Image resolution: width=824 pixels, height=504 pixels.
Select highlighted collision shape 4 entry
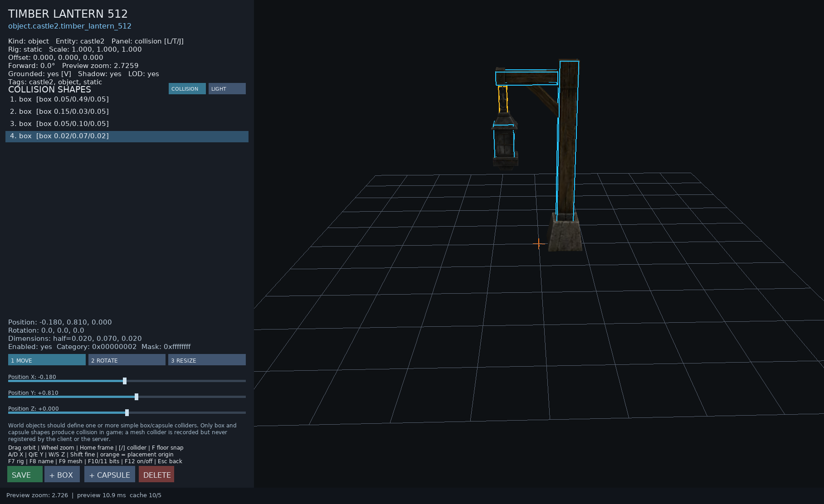(x=127, y=136)
